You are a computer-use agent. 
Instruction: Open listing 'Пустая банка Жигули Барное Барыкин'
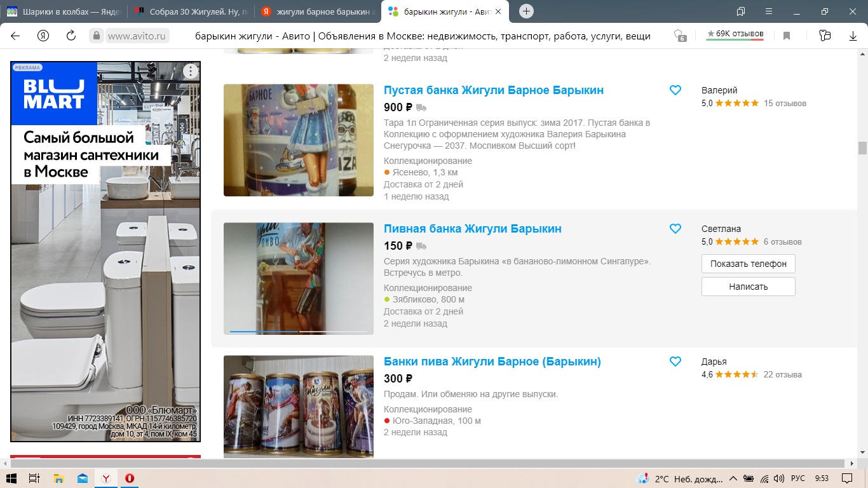coord(494,90)
